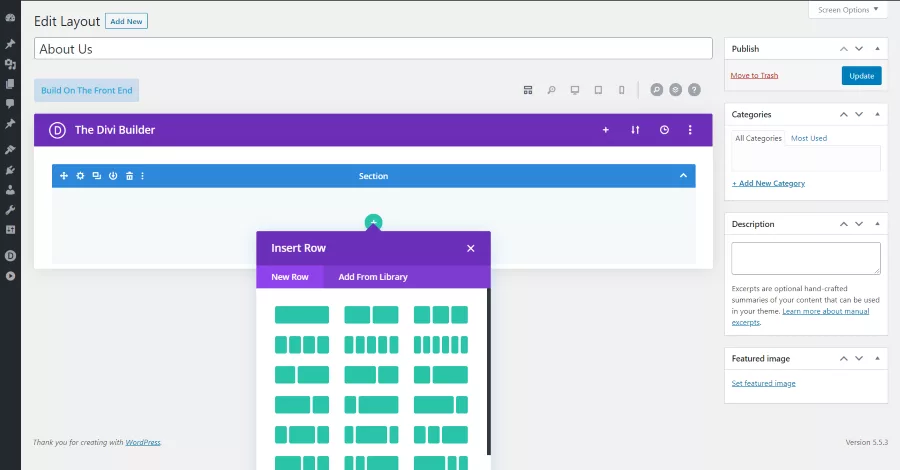900x470 pixels.
Task: Choose the six equal columns layout
Action: point(441,344)
